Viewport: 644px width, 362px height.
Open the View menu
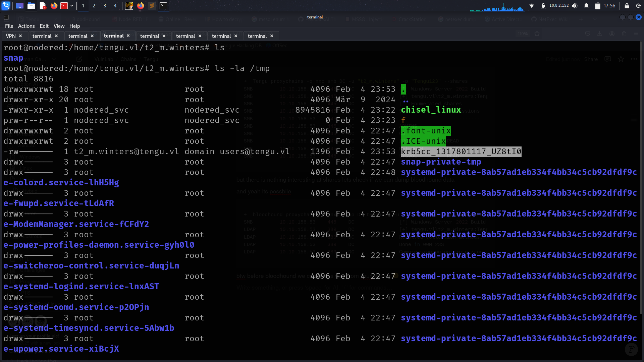59,26
